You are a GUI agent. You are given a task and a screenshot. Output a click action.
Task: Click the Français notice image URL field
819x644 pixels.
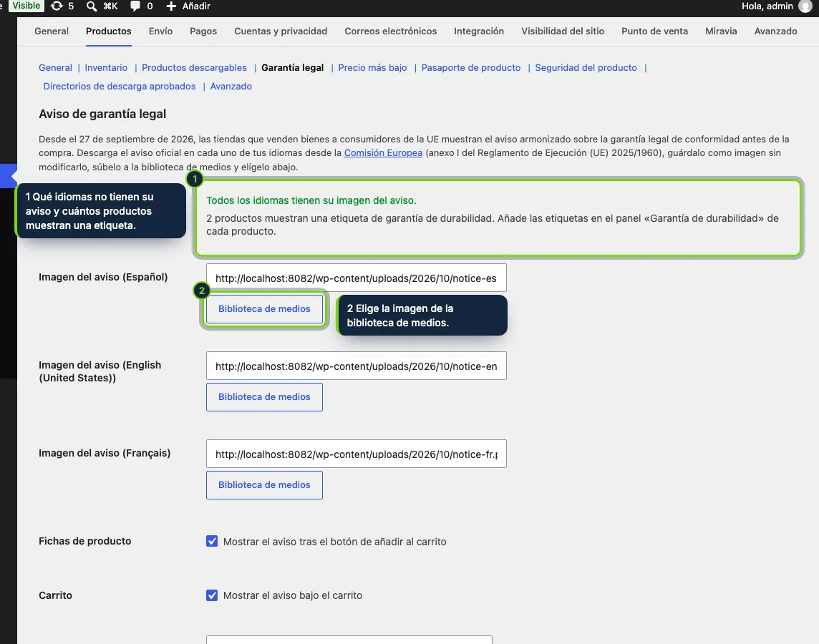pyautogui.click(x=357, y=454)
